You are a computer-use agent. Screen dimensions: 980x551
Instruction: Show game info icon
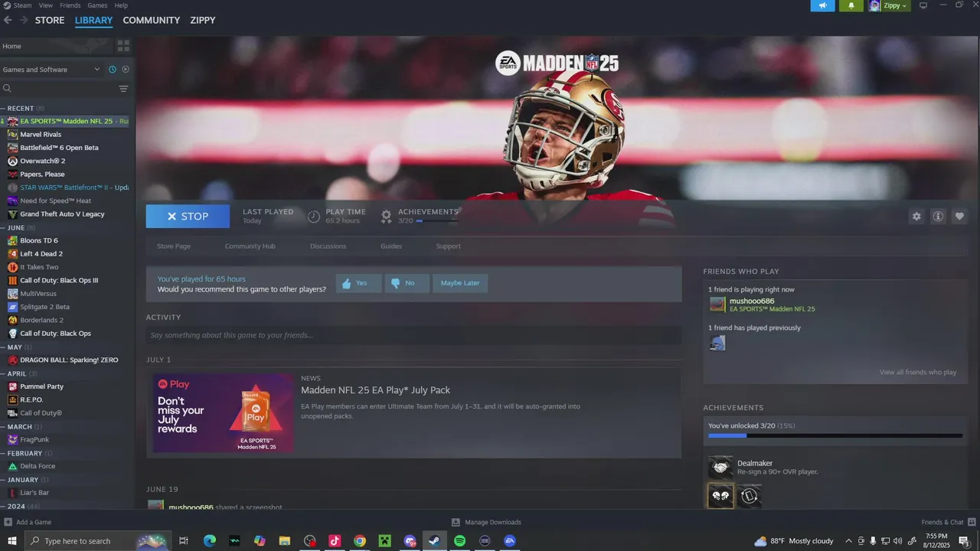tap(938, 217)
